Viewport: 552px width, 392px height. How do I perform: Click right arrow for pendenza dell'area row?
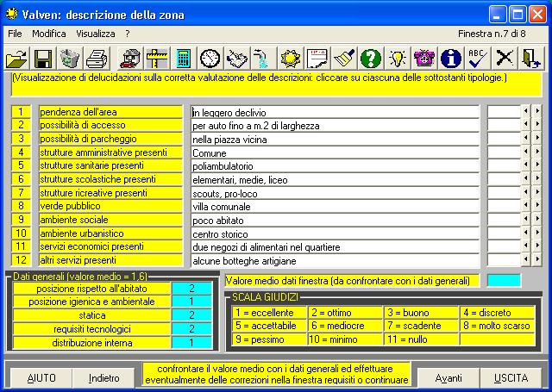pos(537,112)
